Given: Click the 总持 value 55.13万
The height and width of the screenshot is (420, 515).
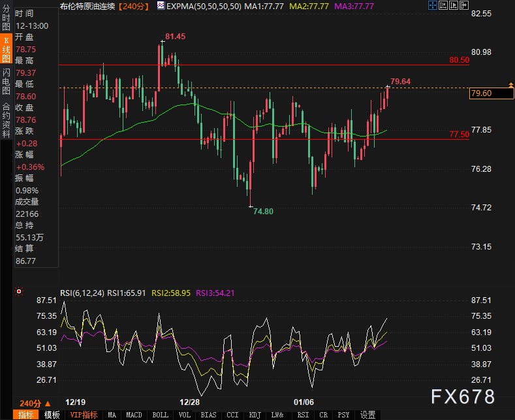Looking at the screenshot, I should [29, 238].
